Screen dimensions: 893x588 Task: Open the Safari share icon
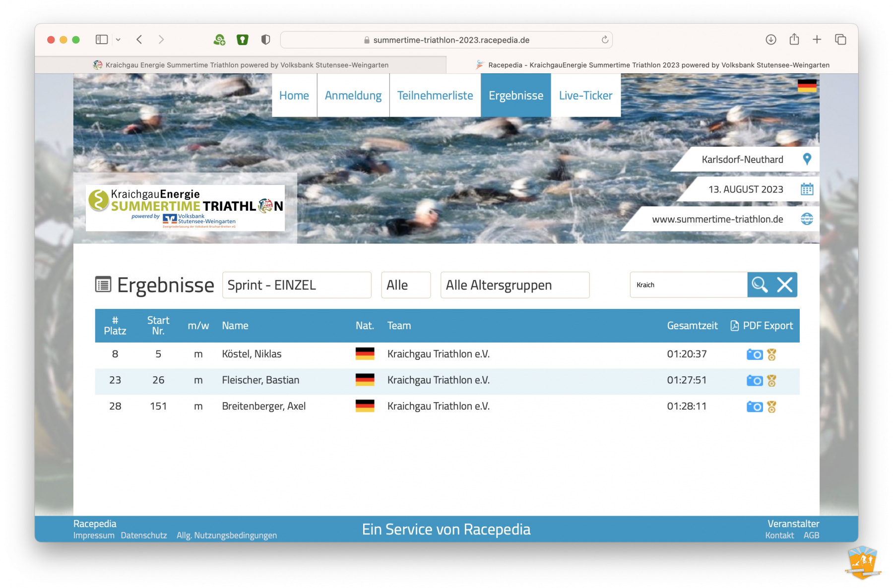794,40
